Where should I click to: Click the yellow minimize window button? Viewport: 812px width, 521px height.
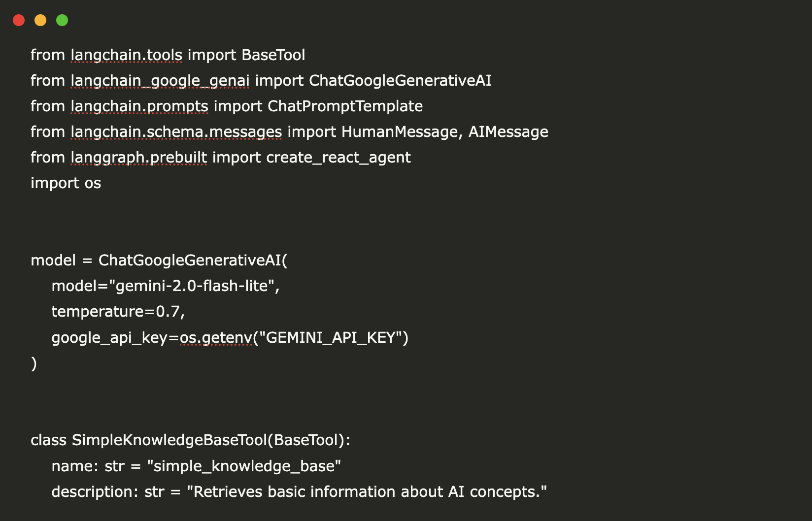pyautogui.click(x=40, y=20)
